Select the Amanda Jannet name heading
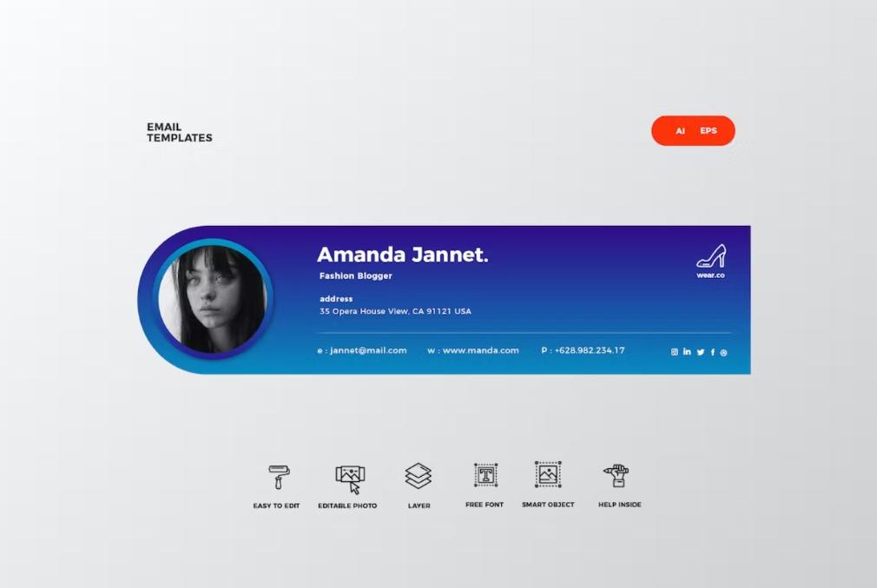 tap(402, 254)
